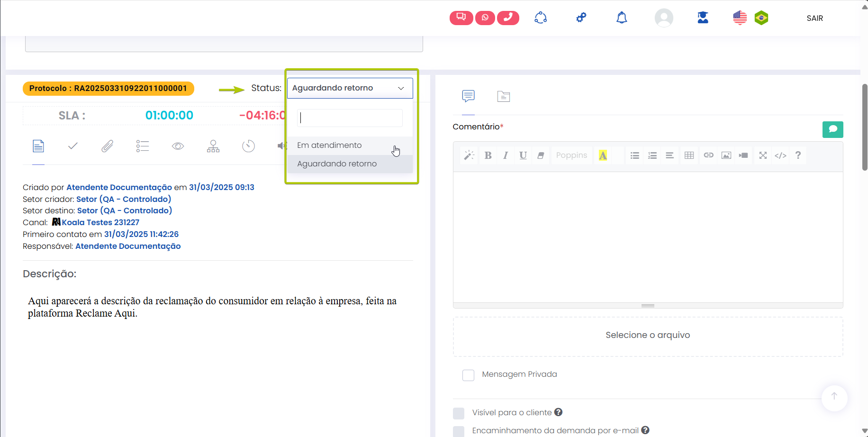This screenshot has width=868, height=437.
Task: Pick the yellow text highlight color
Action: pos(603,155)
